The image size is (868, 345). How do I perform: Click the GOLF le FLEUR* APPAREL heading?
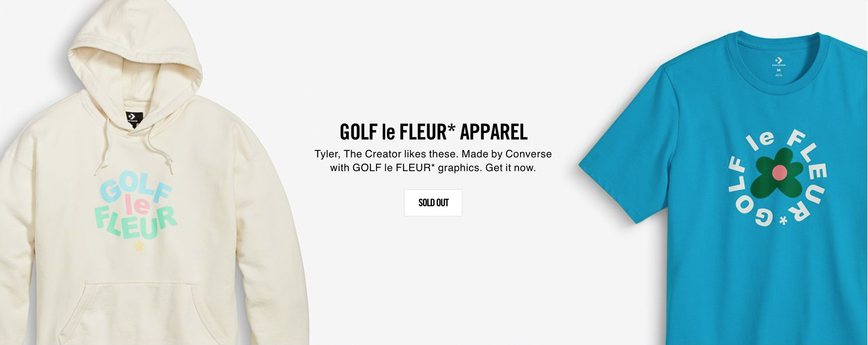(433, 132)
